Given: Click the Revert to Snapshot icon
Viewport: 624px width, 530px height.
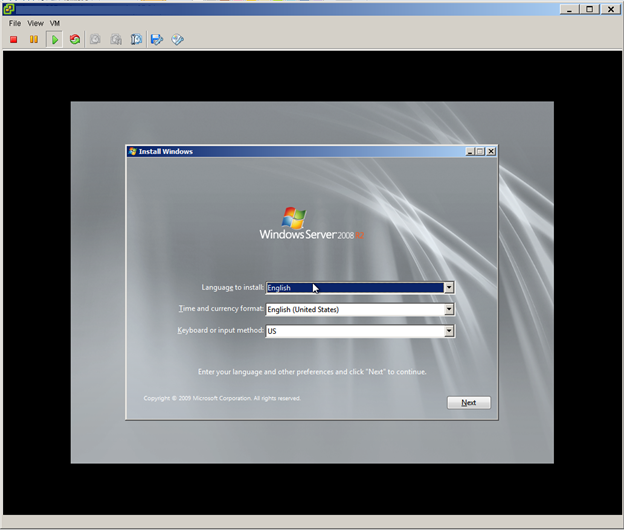Looking at the screenshot, I should coord(116,39).
